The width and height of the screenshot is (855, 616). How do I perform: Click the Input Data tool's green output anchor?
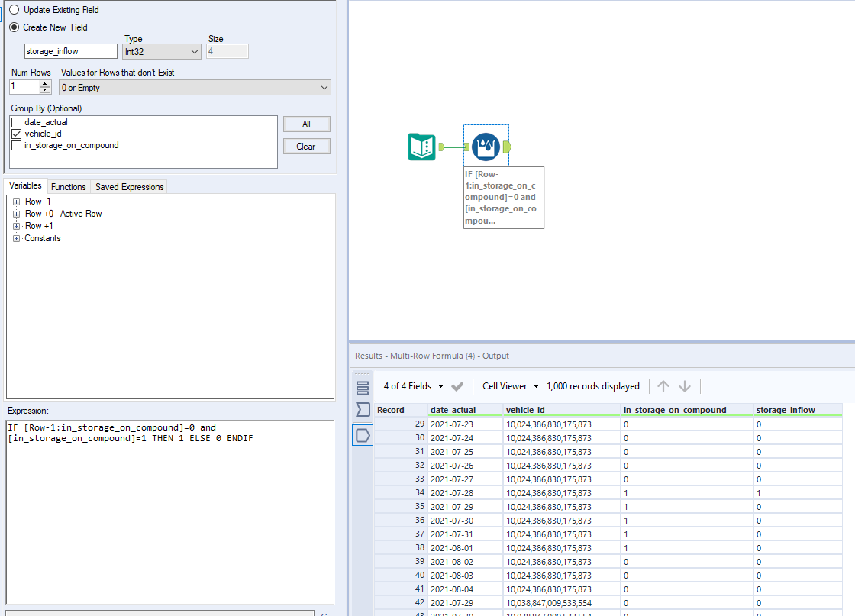pos(441,147)
